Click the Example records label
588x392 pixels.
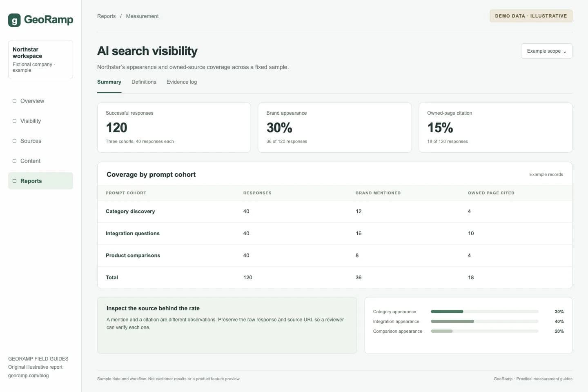point(546,174)
